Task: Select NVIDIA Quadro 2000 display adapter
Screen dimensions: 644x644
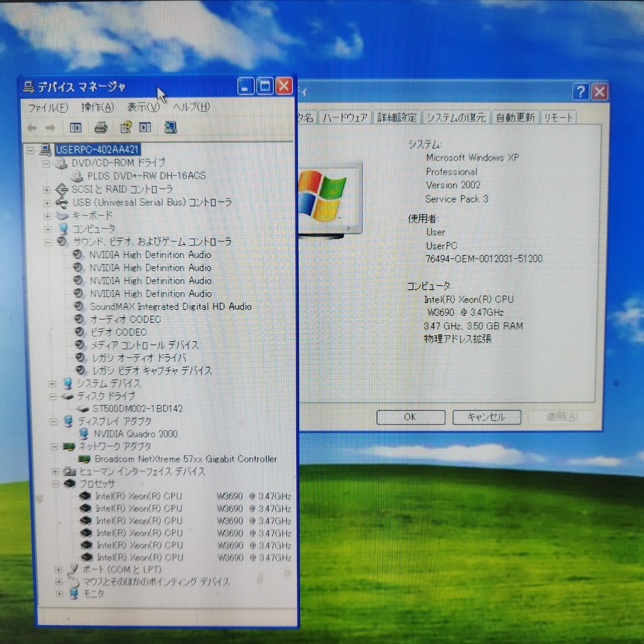Action: pyautogui.click(x=136, y=434)
